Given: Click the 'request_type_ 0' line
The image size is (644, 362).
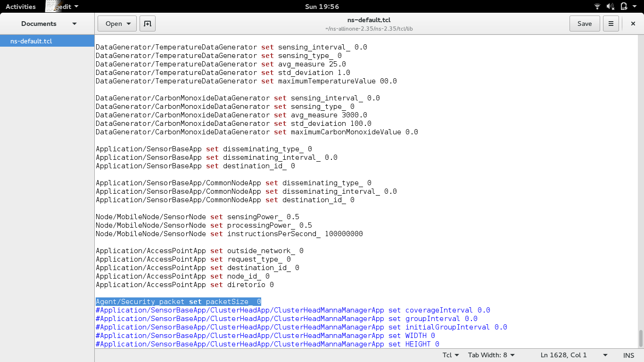Looking at the screenshot, I should click(x=193, y=259).
